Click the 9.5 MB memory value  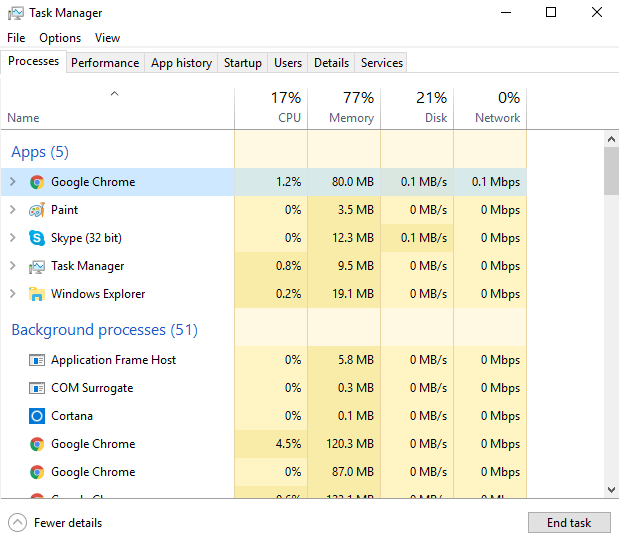pyautogui.click(x=356, y=266)
